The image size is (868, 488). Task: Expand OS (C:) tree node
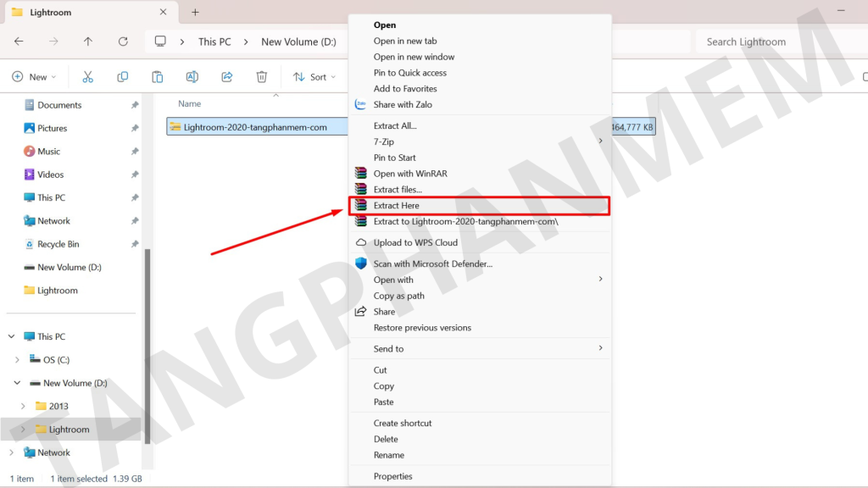click(17, 359)
